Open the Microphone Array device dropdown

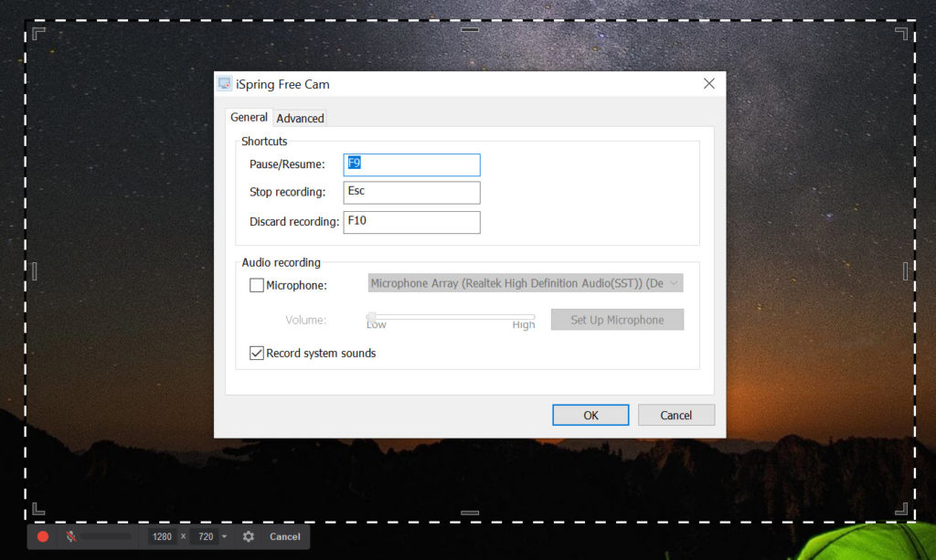pos(526,283)
